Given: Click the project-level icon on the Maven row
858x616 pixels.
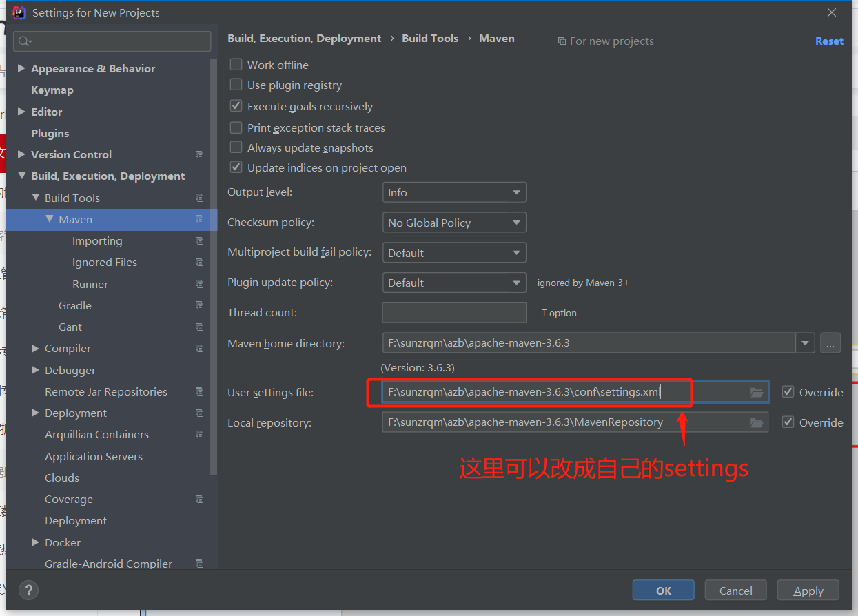Looking at the screenshot, I should click(x=199, y=219).
